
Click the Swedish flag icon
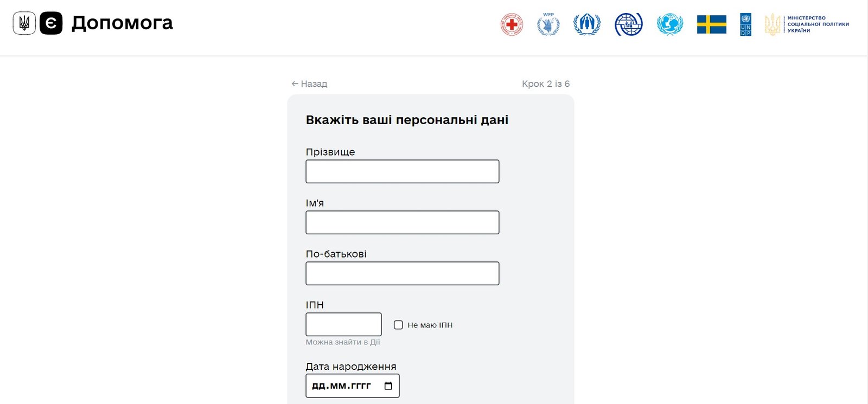pyautogui.click(x=711, y=24)
